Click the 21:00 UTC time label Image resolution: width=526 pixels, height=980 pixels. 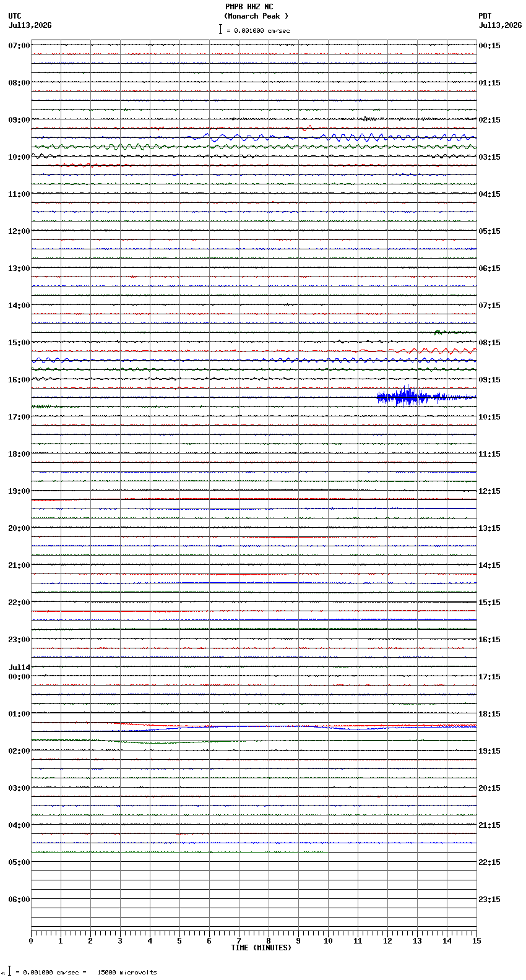coord(19,565)
